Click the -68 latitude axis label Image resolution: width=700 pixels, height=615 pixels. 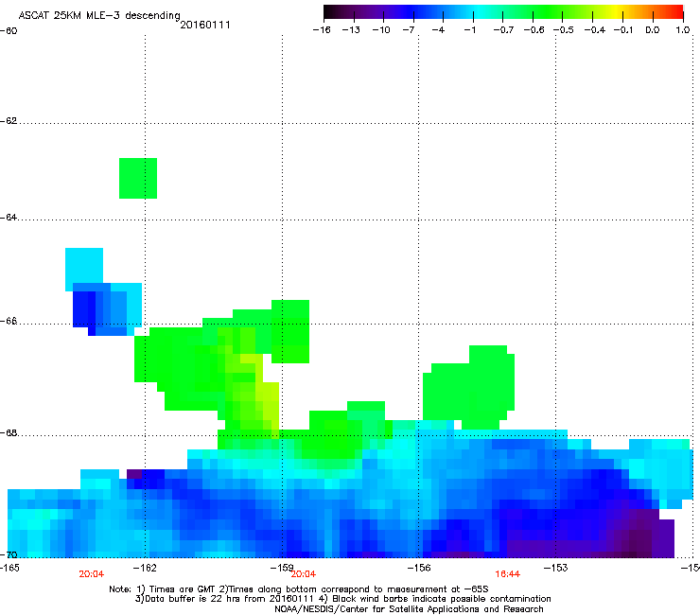click(9, 433)
